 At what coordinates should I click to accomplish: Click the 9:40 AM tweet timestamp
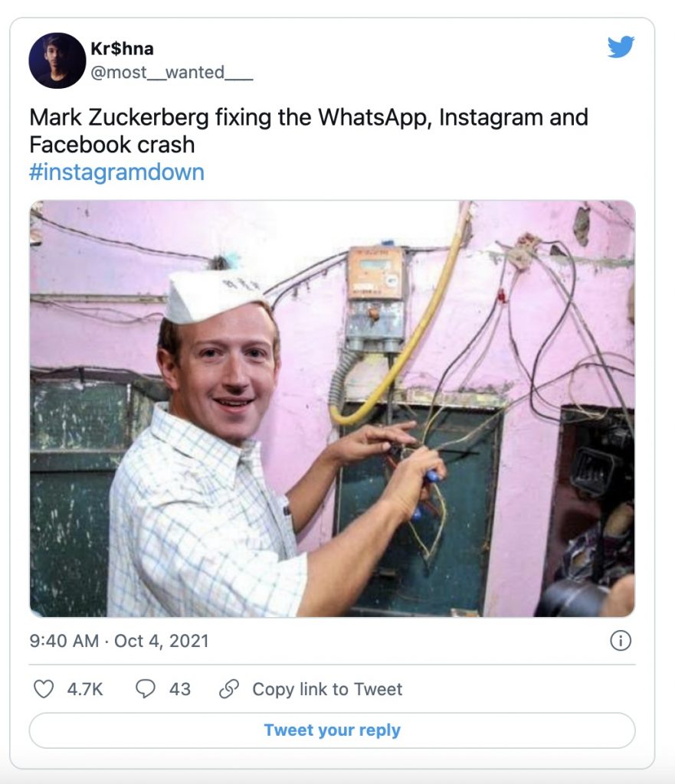click(x=64, y=641)
